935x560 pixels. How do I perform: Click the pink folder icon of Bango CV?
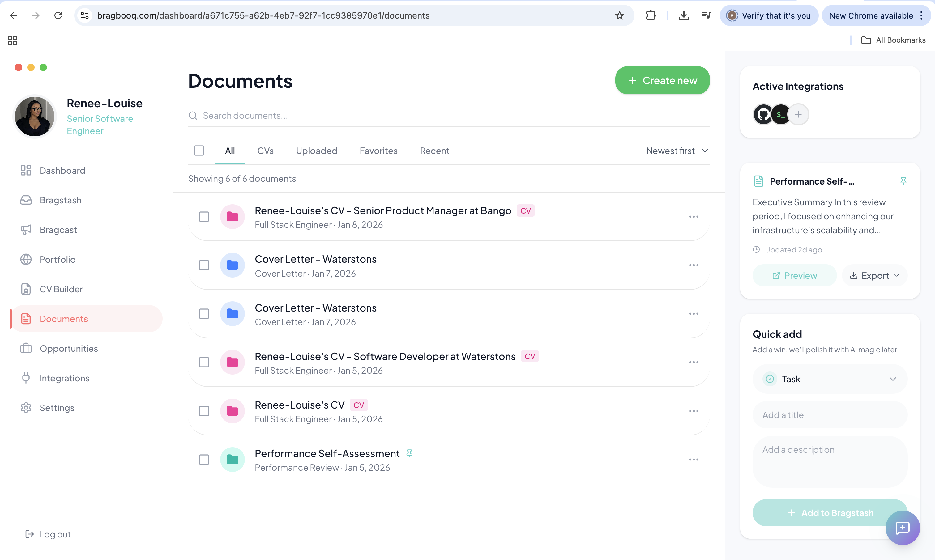click(233, 217)
